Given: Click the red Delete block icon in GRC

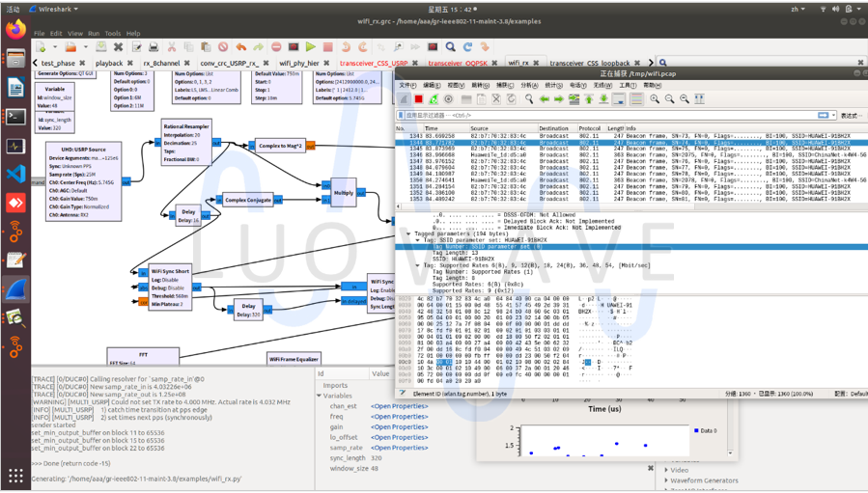Looking at the screenshot, I should (222, 46).
